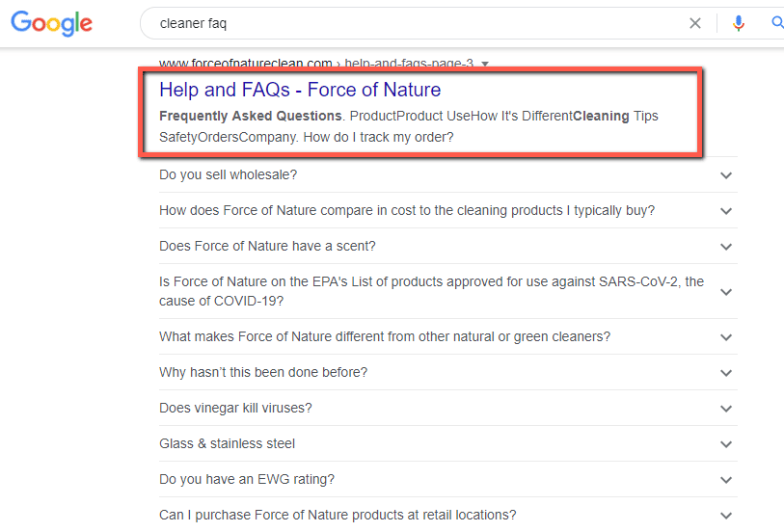Click chevron next to 'Glass & stainless steel'
Viewport: 784px width, 532px height.
[x=726, y=444]
